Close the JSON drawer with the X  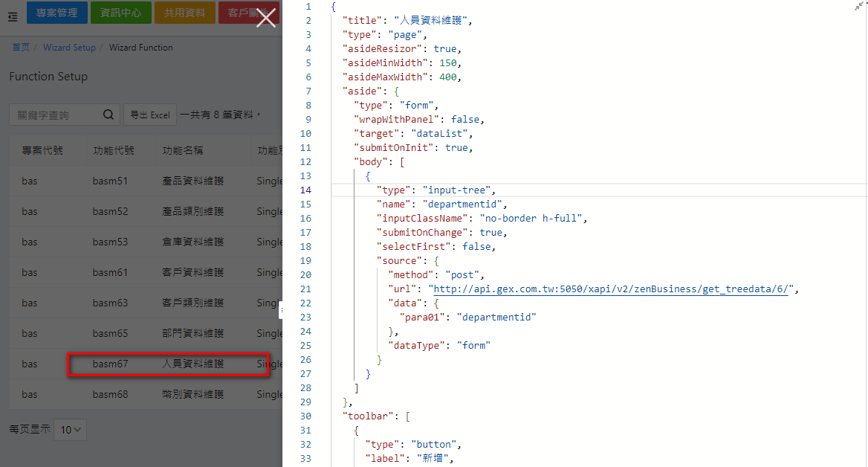coord(265,18)
